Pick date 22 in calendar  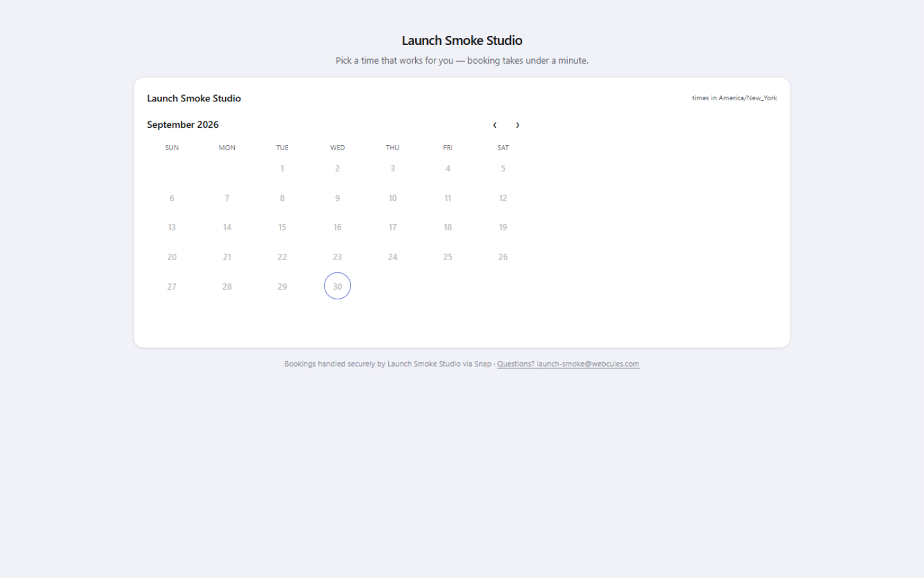click(282, 257)
